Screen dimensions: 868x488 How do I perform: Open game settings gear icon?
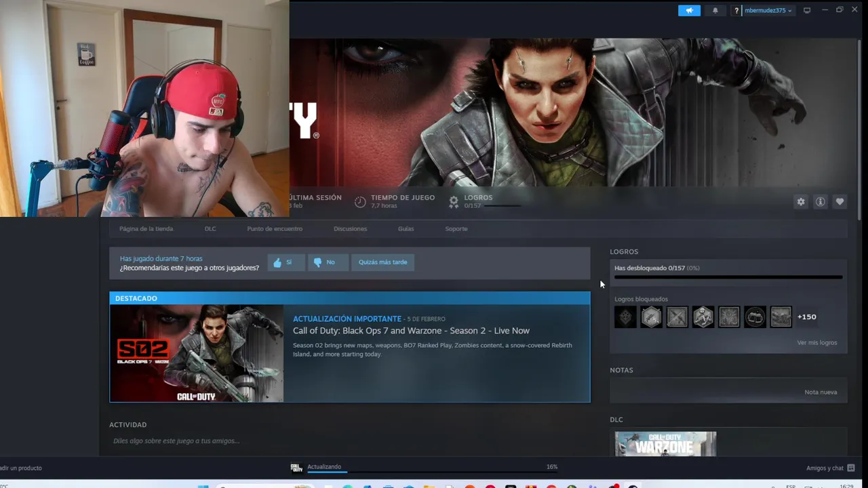(801, 202)
